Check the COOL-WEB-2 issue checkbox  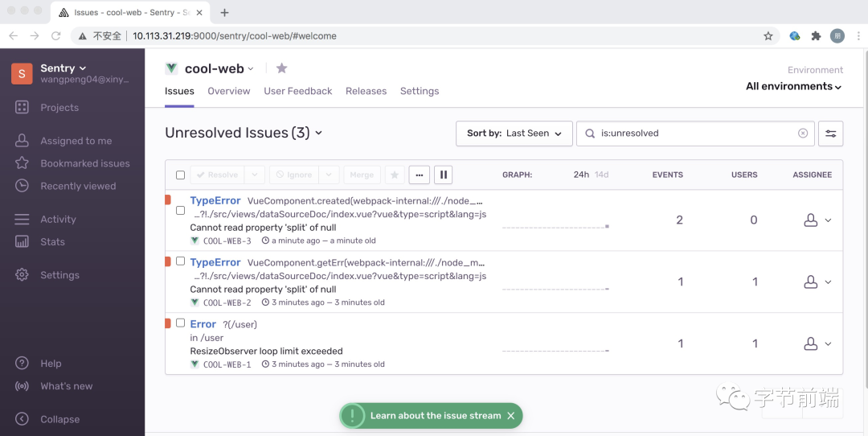click(x=180, y=261)
